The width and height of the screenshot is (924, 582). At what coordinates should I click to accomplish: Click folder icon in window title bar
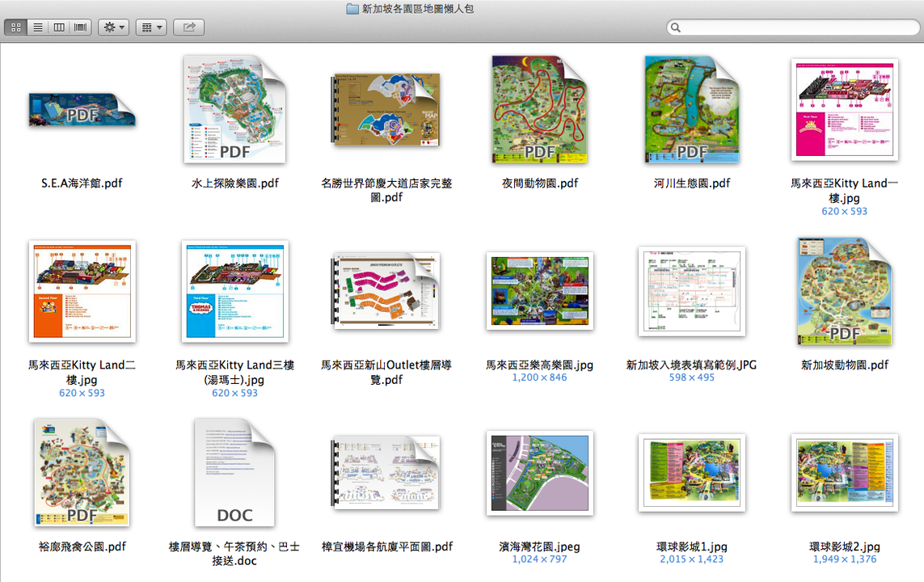tap(352, 9)
